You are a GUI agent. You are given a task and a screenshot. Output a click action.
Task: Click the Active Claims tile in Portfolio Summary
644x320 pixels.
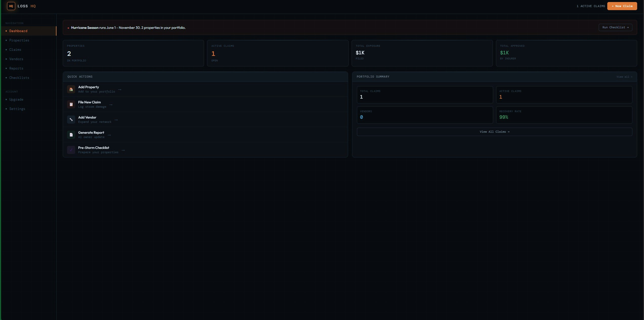564,95
